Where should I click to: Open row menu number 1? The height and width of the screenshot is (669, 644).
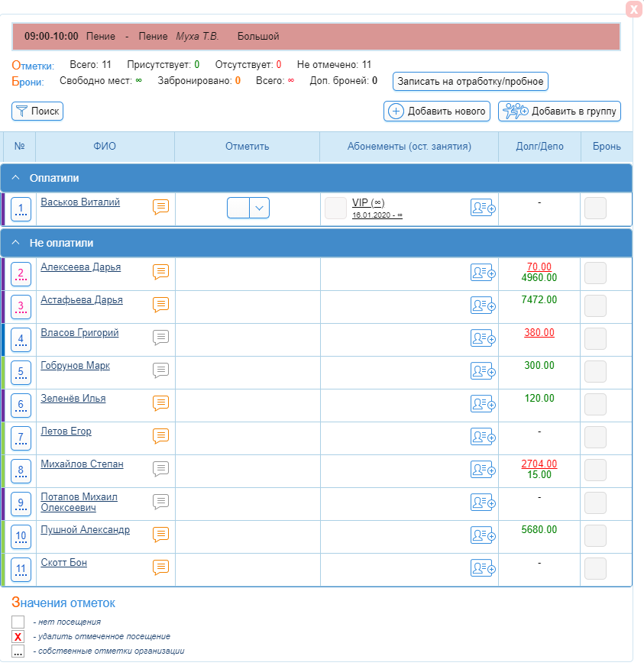click(x=21, y=209)
